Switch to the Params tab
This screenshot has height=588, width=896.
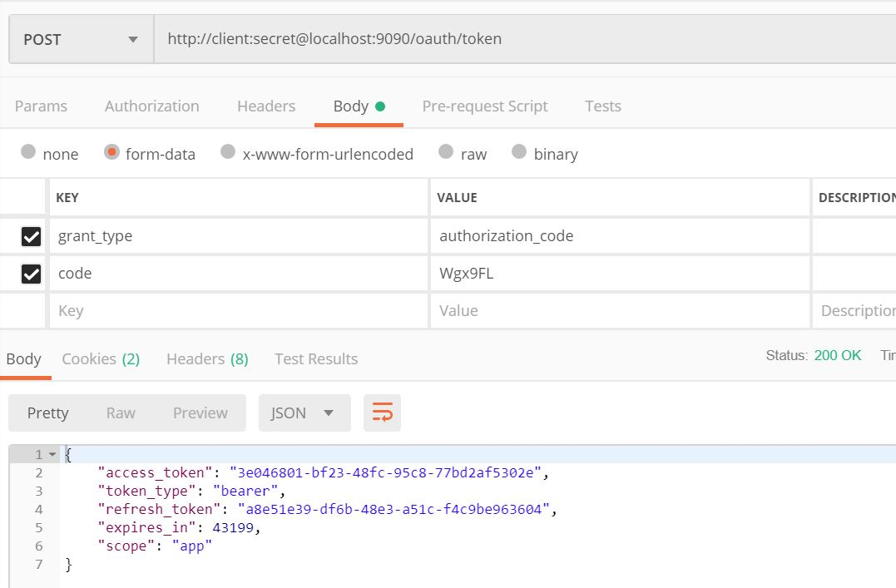41,106
